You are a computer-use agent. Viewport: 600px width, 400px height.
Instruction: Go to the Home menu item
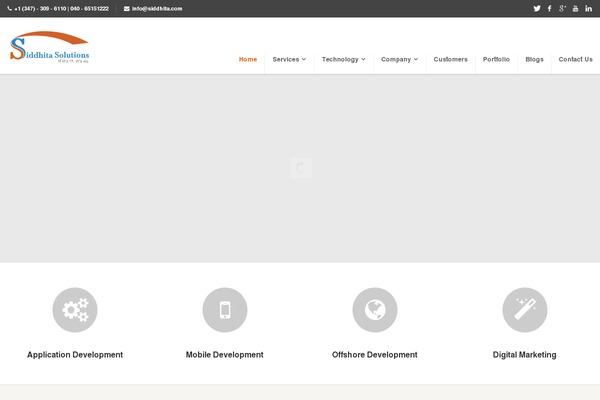(248, 59)
